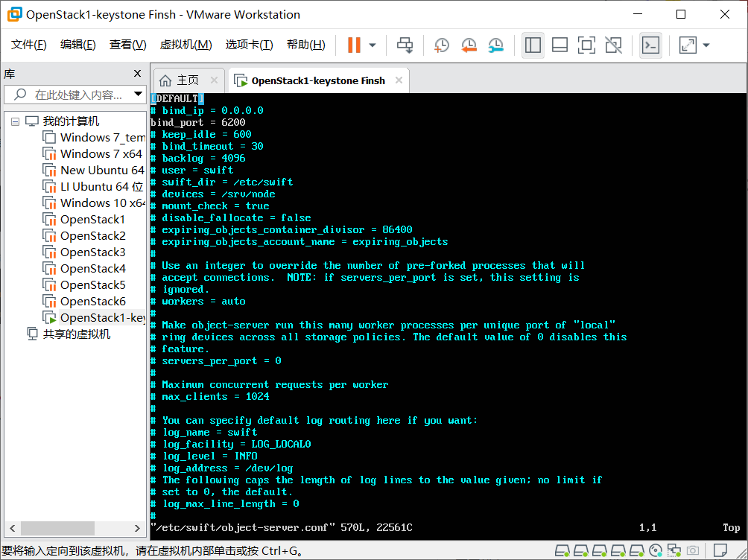
Task: Select OpenStack4 in the library
Action: pyautogui.click(x=92, y=269)
